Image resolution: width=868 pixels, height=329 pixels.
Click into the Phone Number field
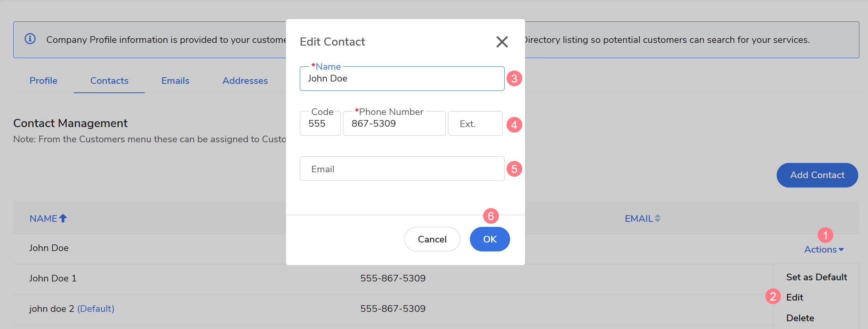394,124
